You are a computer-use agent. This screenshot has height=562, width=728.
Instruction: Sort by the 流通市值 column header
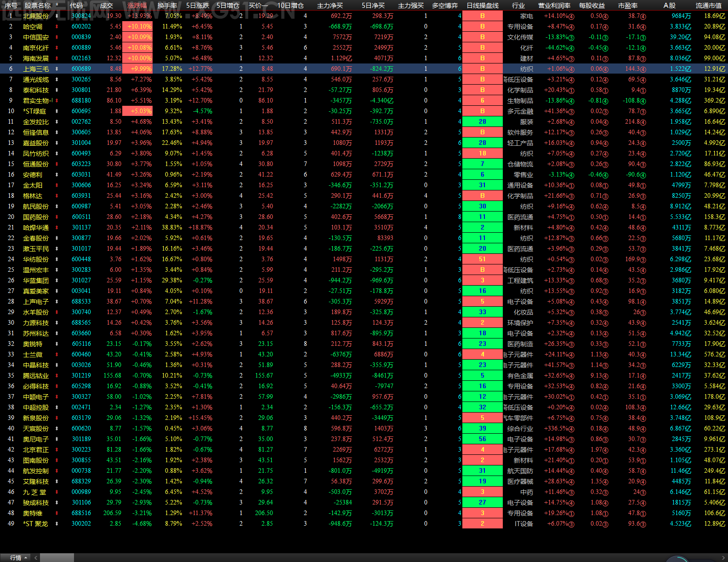pyautogui.click(x=709, y=6)
